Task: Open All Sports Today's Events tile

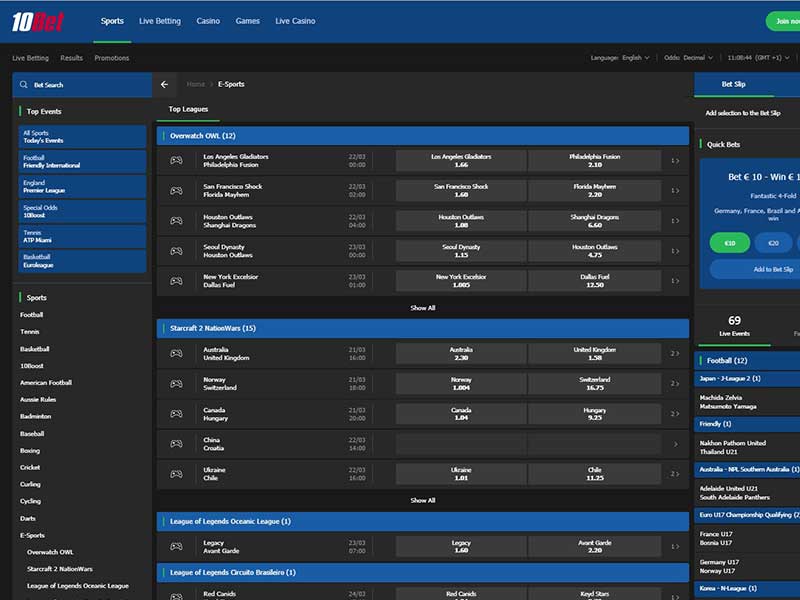Action: 83,136
